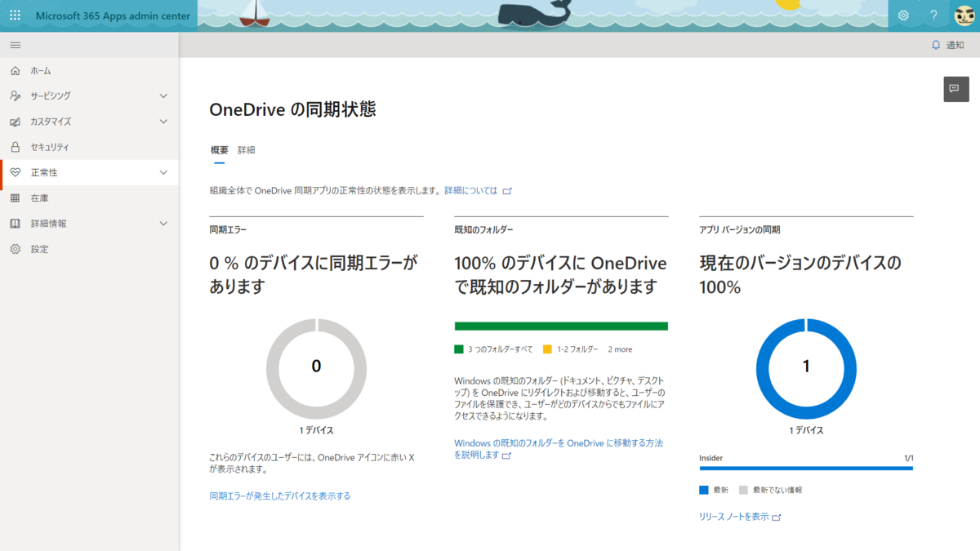980x551 pixels.
Task: Select the 概要 tab
Action: click(x=220, y=150)
